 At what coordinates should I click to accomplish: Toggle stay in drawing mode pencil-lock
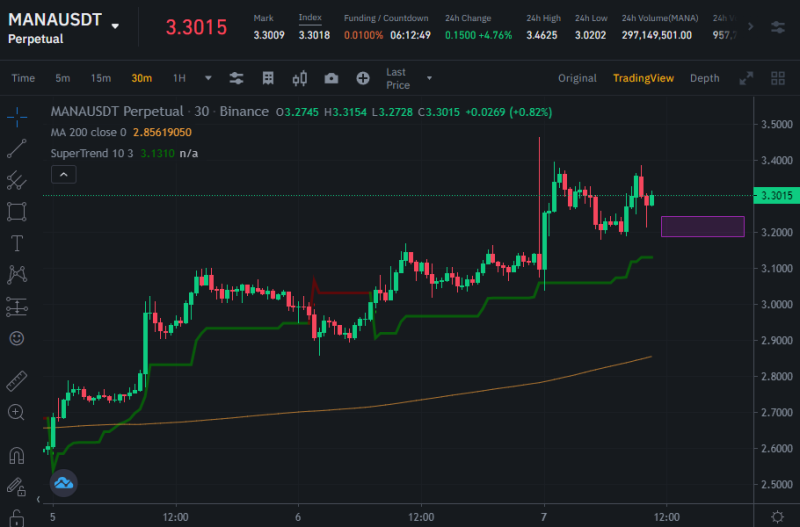tap(16, 487)
